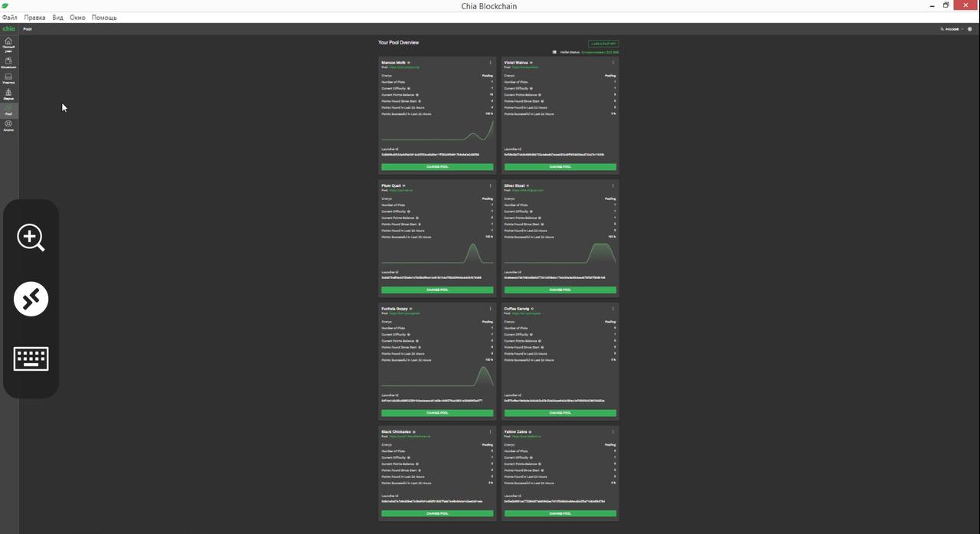
Task: Click info icon beside Silver Stoat title
Action: pyautogui.click(x=528, y=185)
